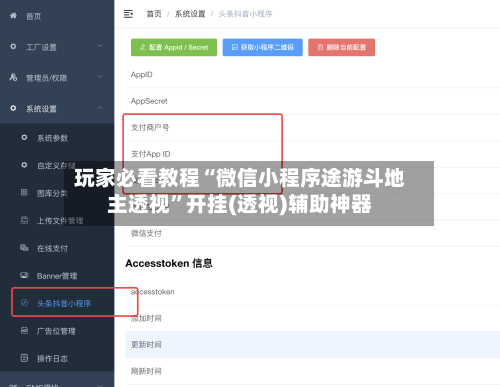Viewport: 500px width, 387px height.
Task: Click the 管理员/权限 user icon
Action: (x=13, y=77)
